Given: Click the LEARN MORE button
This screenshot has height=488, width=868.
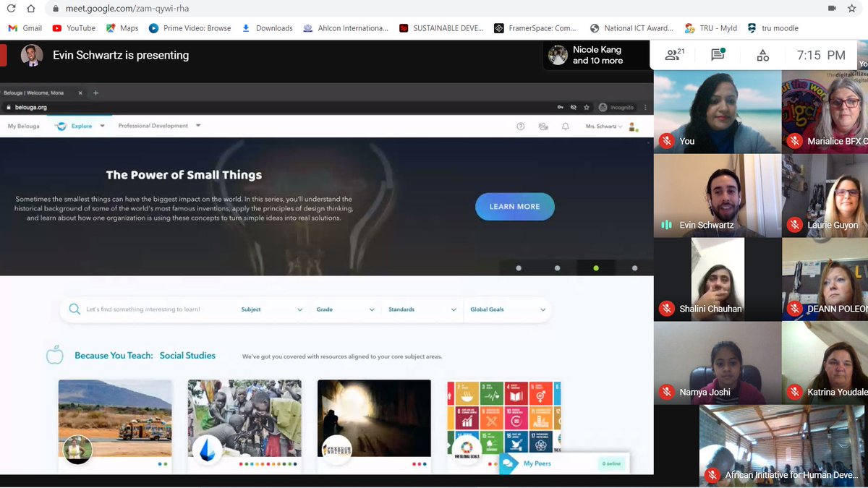Looking at the screenshot, I should [514, 207].
